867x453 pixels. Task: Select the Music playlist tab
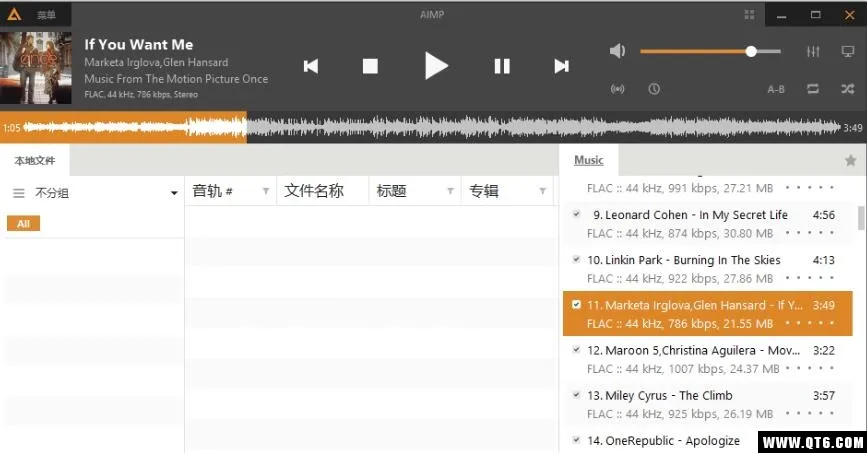point(588,160)
